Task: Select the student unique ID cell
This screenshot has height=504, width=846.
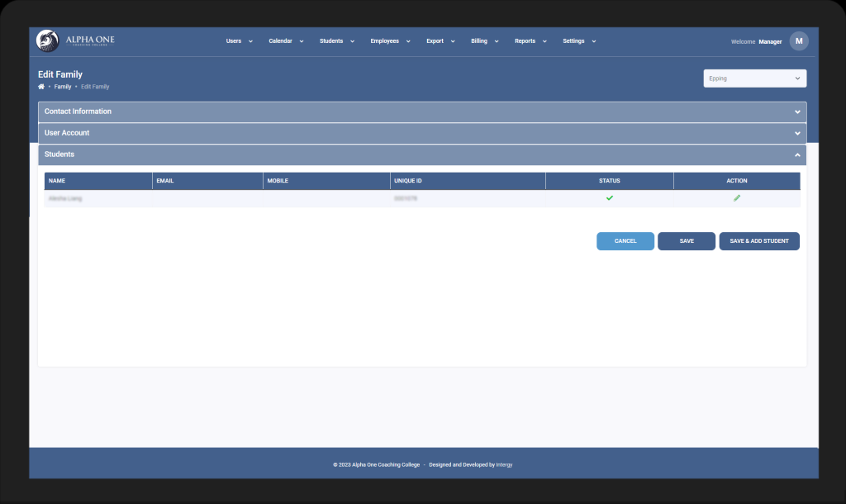Action: pos(468,198)
